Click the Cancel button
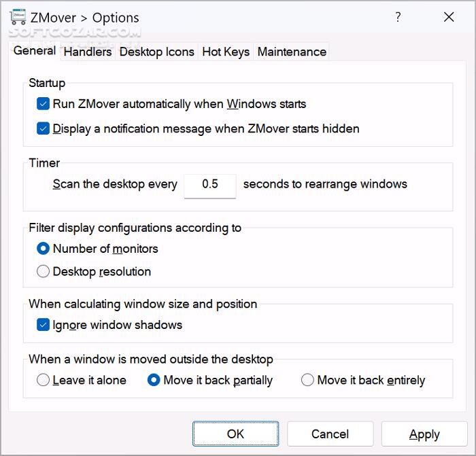Image resolution: width=476 pixels, height=456 pixels. 330,434
